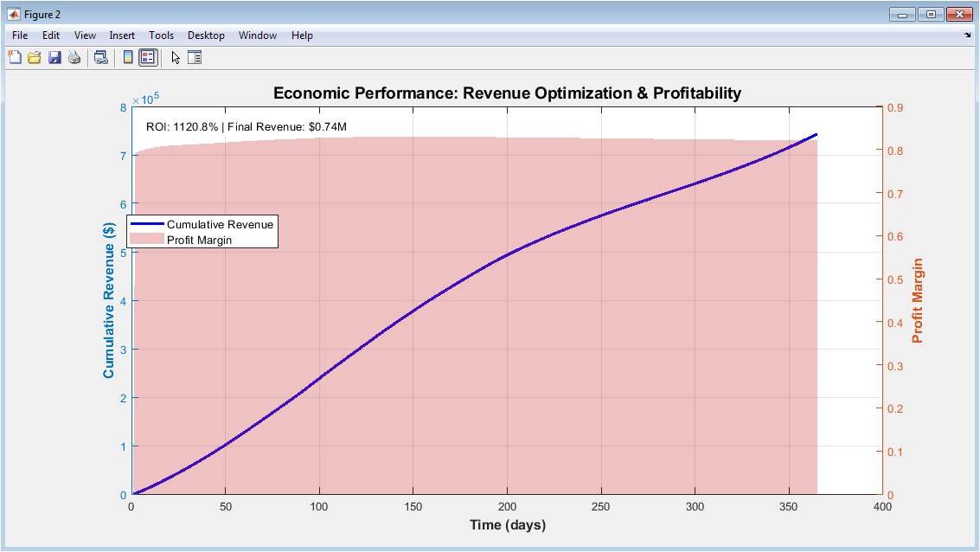Click the New Figure icon
The image size is (980, 552).
coord(15,57)
